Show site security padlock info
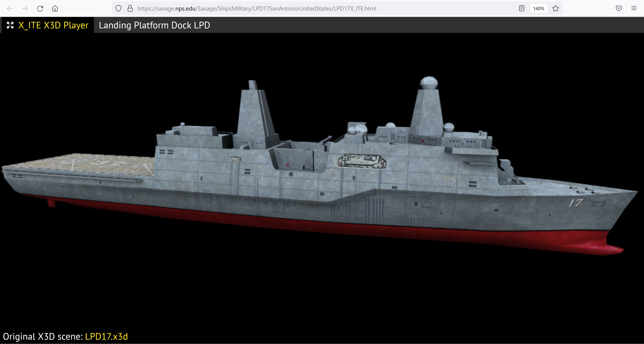Screen dimensions: 644x344 point(130,9)
